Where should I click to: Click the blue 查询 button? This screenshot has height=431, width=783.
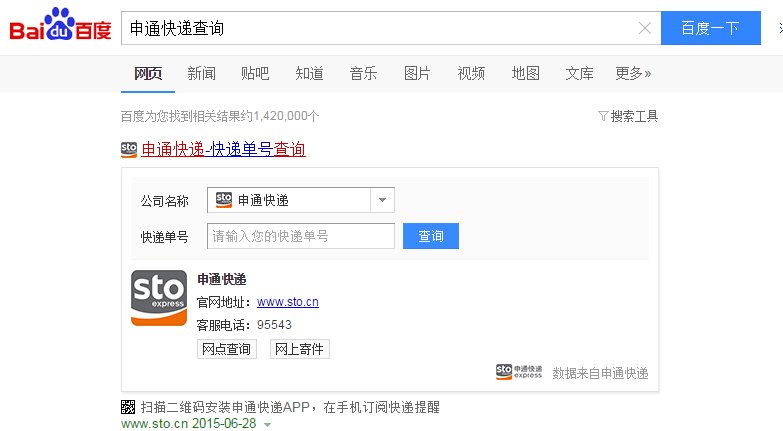coord(430,236)
